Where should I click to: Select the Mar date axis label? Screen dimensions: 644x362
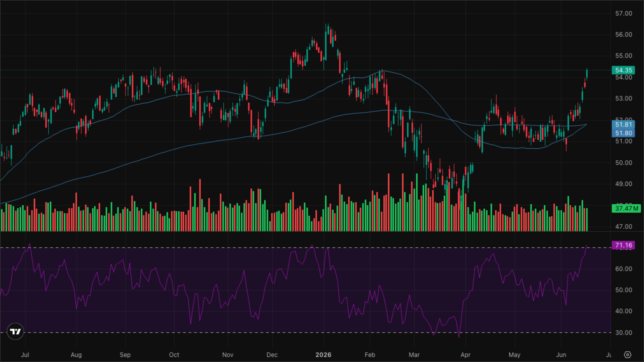tap(414, 355)
